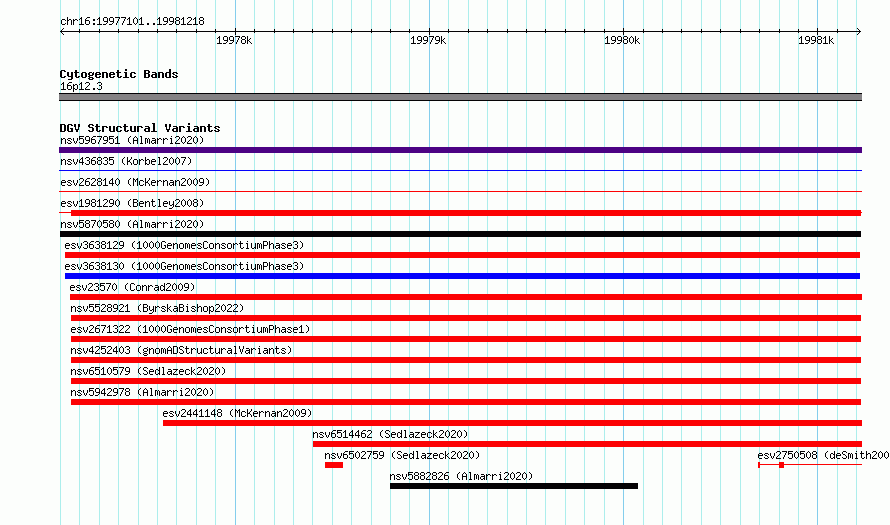Select the red nsv4252403 variant bar
Screen dimensions: 890x525
tap(466, 360)
